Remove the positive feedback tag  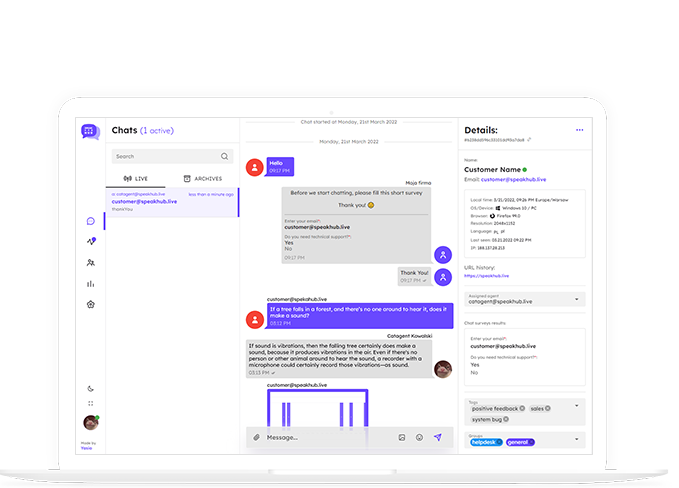(x=520, y=407)
